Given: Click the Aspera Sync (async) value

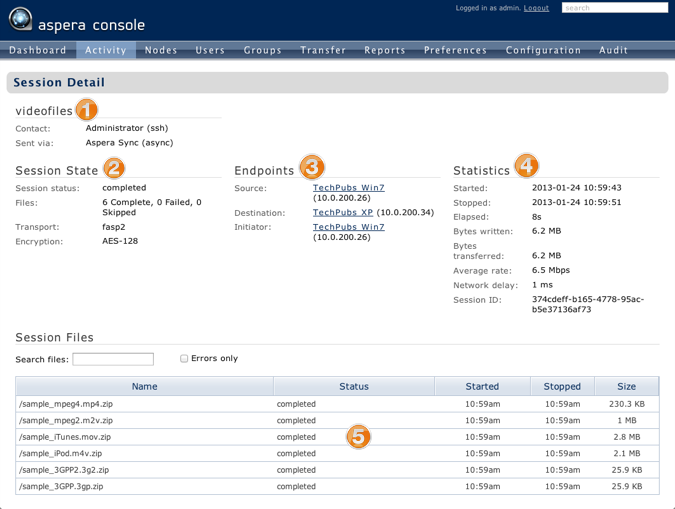Looking at the screenshot, I should [129, 143].
